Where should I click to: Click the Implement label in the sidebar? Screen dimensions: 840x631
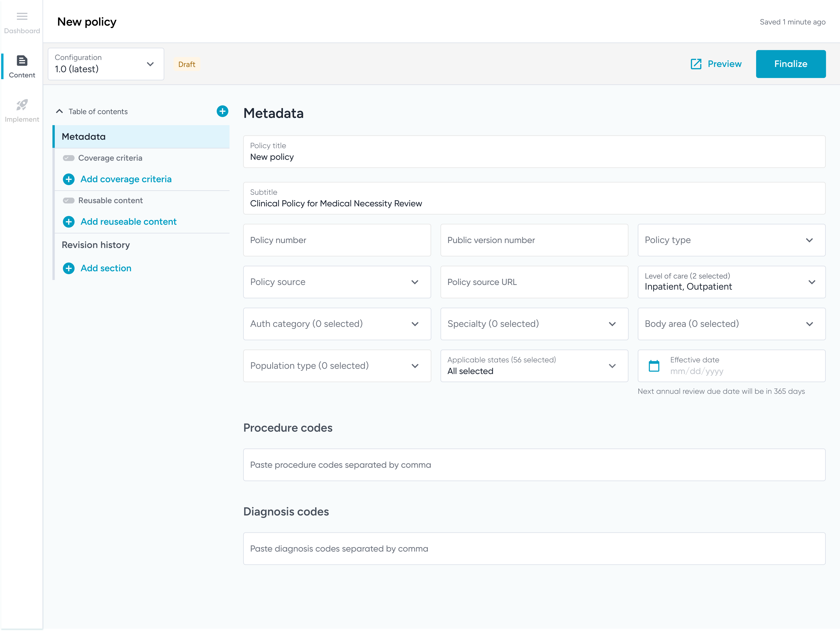coord(22,119)
